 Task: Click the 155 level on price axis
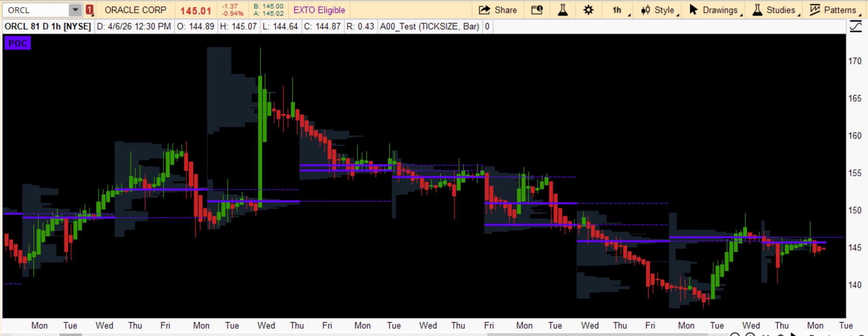tap(854, 173)
